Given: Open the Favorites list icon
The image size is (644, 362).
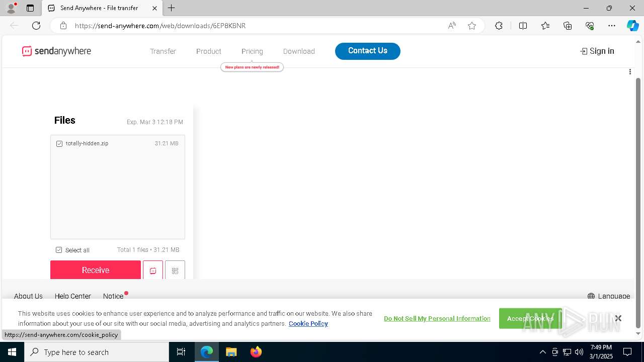Looking at the screenshot, I should 545,26.
